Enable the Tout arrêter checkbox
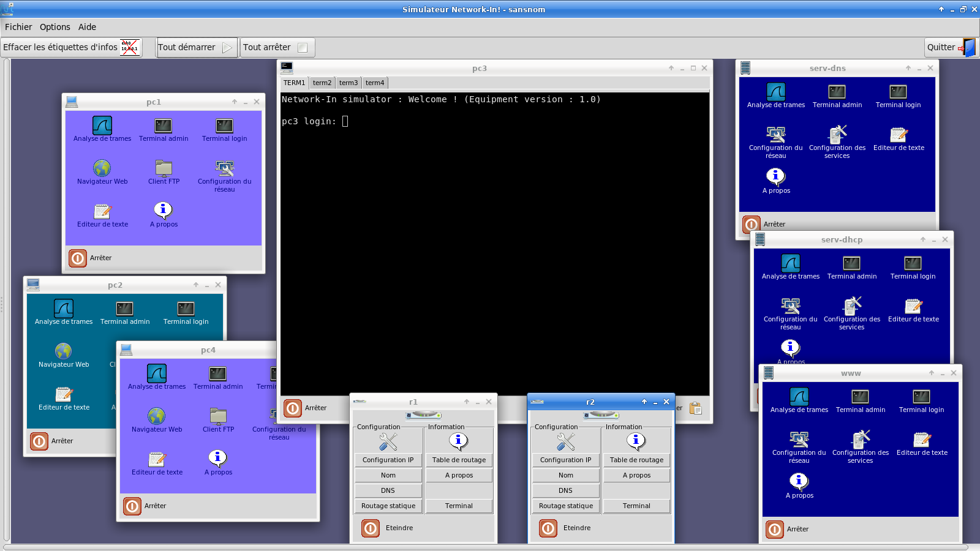Screen dimensions: 980x551 (301, 47)
